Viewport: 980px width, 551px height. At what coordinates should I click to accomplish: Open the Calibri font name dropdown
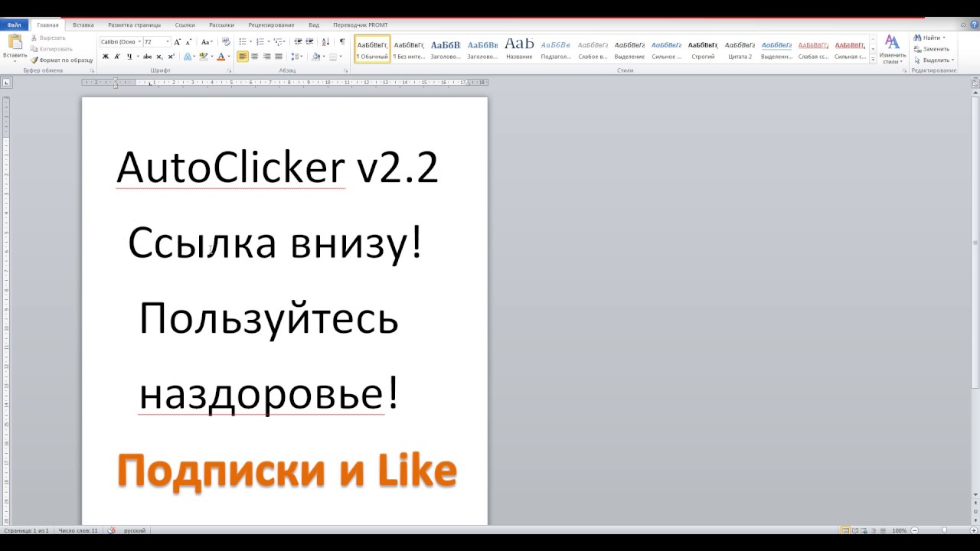(x=139, y=42)
